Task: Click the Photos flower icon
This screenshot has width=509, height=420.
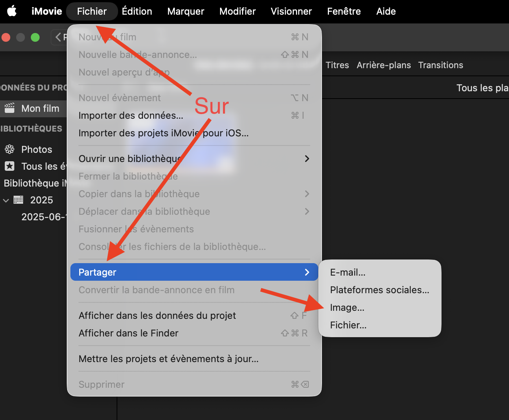Action: point(10,149)
